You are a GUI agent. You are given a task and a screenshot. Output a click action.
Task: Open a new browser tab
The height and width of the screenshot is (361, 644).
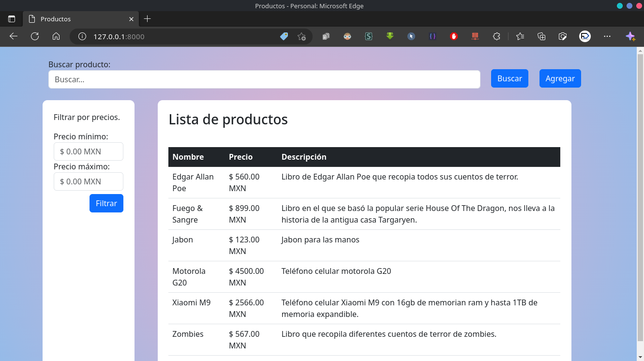148,19
